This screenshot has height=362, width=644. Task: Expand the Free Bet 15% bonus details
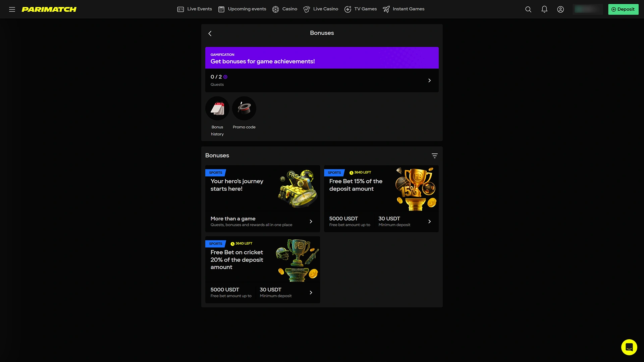(430, 221)
